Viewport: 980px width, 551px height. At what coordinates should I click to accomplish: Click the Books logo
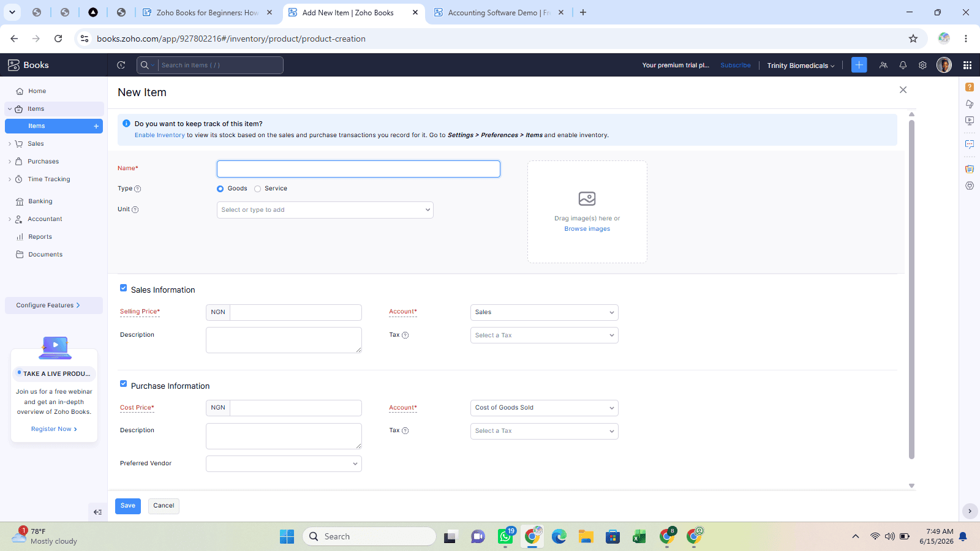click(28, 65)
